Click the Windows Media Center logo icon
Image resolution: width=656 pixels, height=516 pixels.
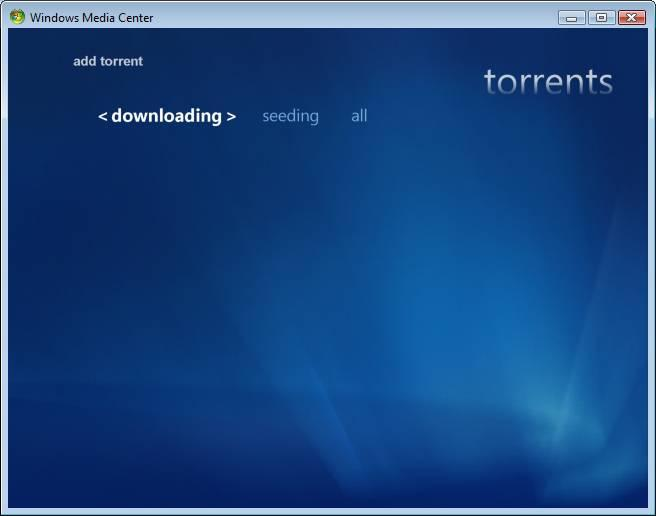[17, 17]
